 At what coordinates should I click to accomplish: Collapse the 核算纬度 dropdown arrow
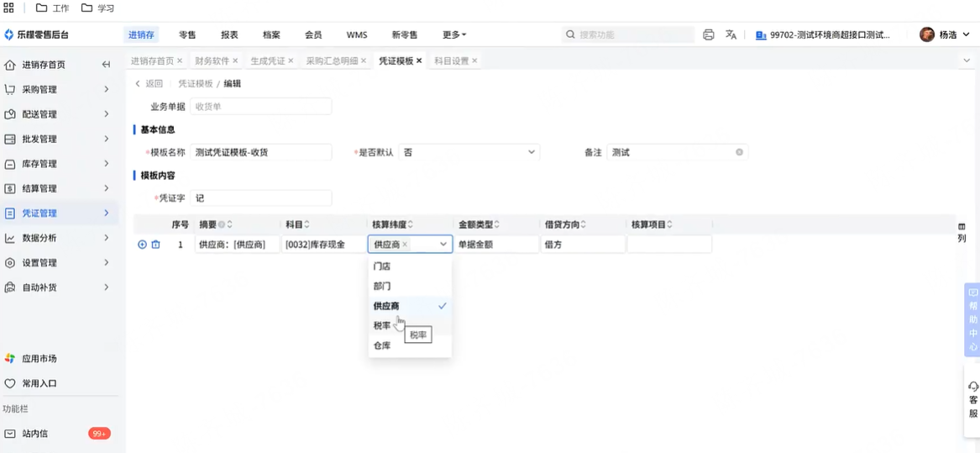click(443, 245)
